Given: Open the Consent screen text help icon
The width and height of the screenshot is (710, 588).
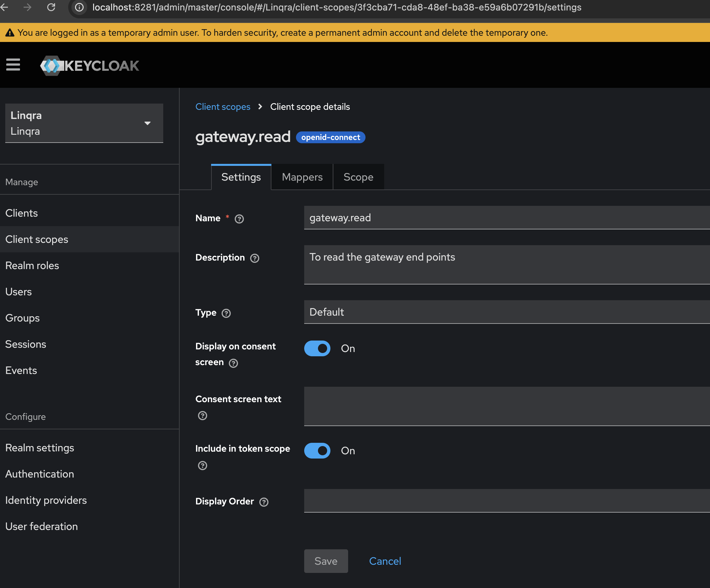Looking at the screenshot, I should click(202, 416).
